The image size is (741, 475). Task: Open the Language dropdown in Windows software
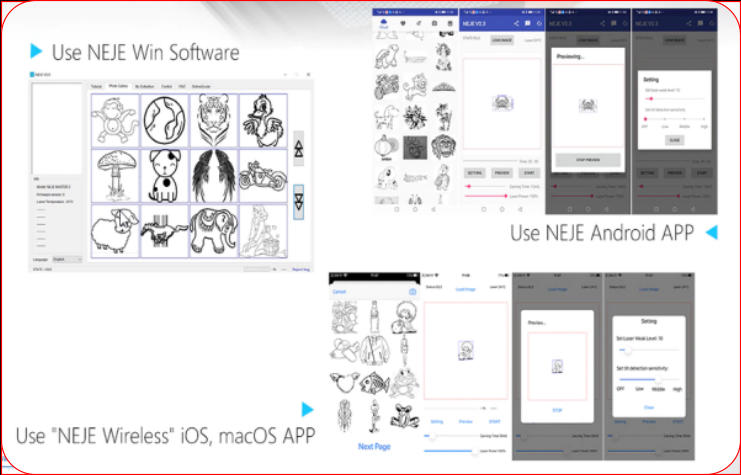point(67,258)
